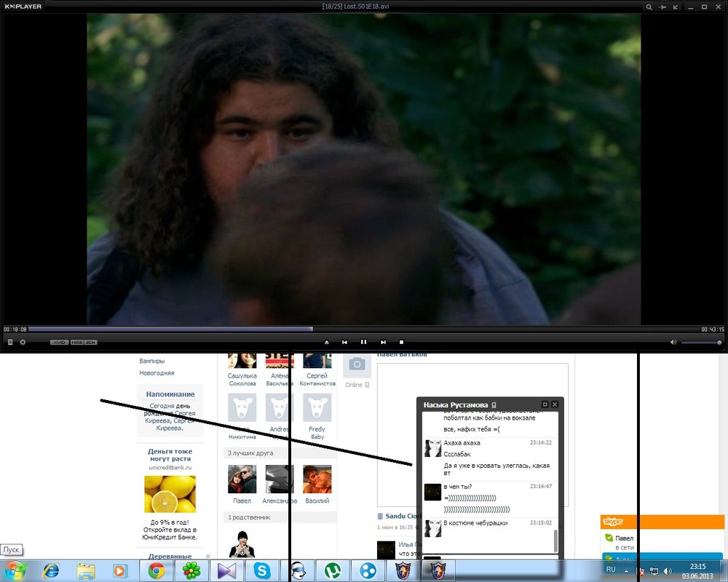Open friend Павел's profile thumbnail
The image size is (728, 582).
tap(242, 479)
